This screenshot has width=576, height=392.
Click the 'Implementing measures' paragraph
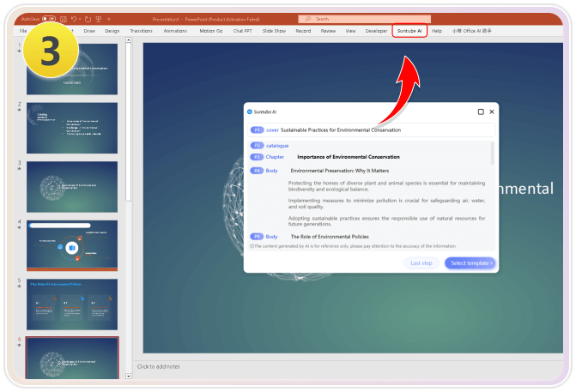(x=386, y=203)
